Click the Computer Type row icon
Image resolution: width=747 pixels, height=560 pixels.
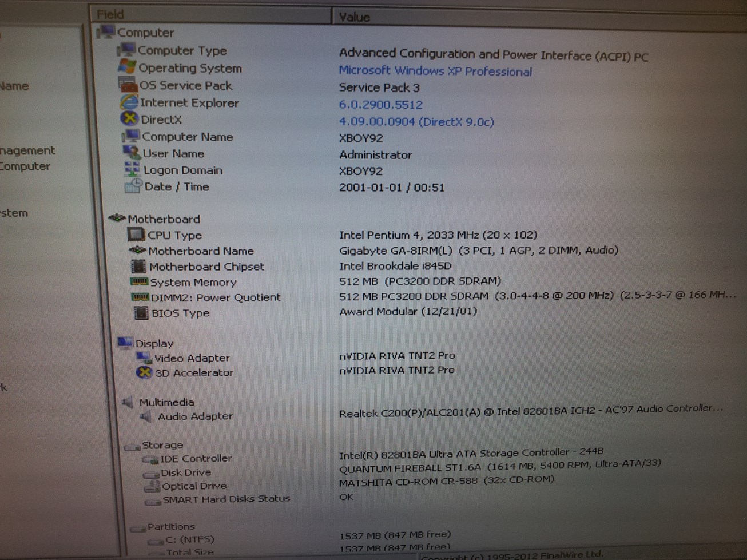(x=126, y=50)
